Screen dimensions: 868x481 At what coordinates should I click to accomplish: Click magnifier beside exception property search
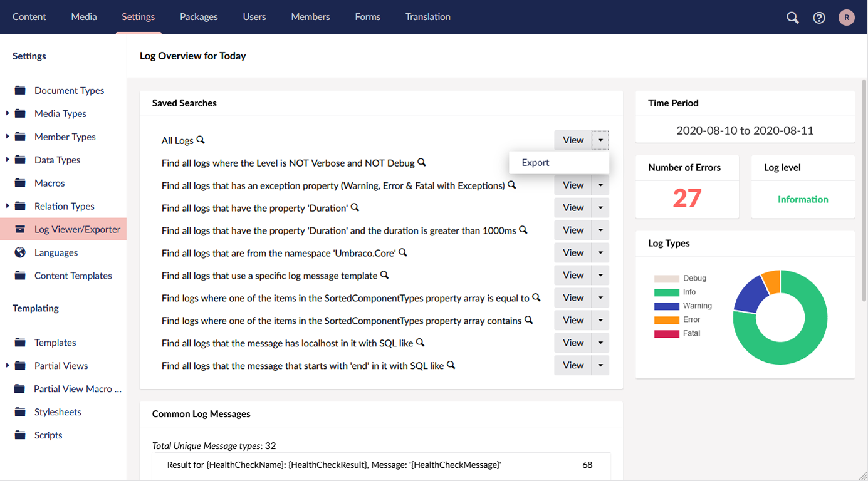[512, 185]
